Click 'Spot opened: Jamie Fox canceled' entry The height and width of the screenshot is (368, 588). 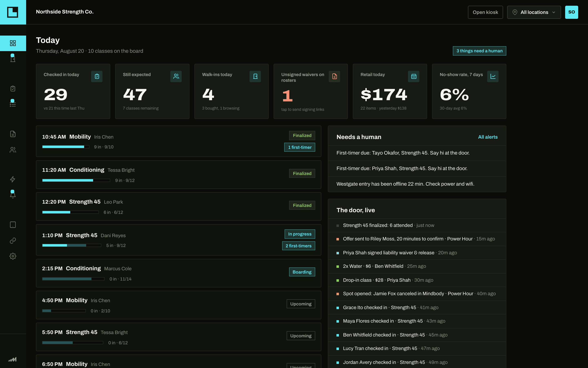(x=417, y=294)
